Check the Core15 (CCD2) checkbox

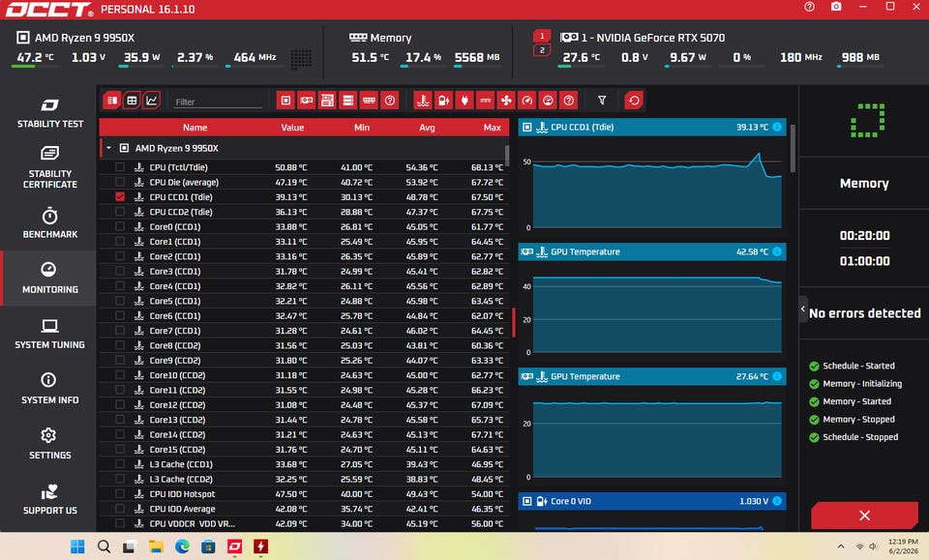click(x=120, y=450)
